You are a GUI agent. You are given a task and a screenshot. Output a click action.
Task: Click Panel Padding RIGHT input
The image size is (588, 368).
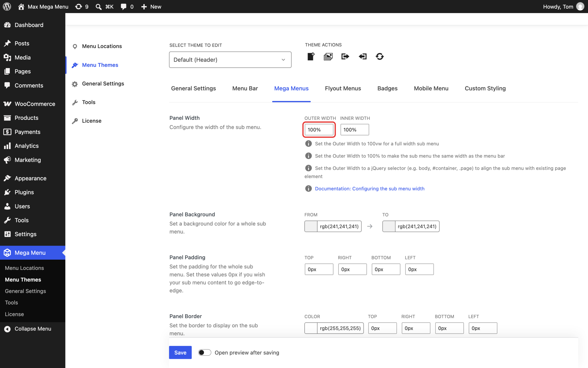click(x=352, y=269)
